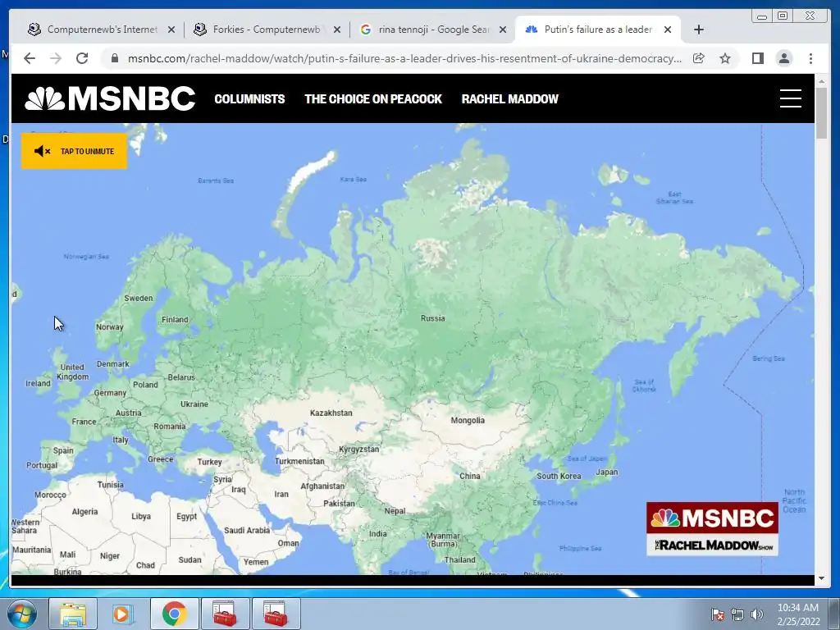Open the MSNBC hamburger menu
Screen dimensions: 840x630
790,98
